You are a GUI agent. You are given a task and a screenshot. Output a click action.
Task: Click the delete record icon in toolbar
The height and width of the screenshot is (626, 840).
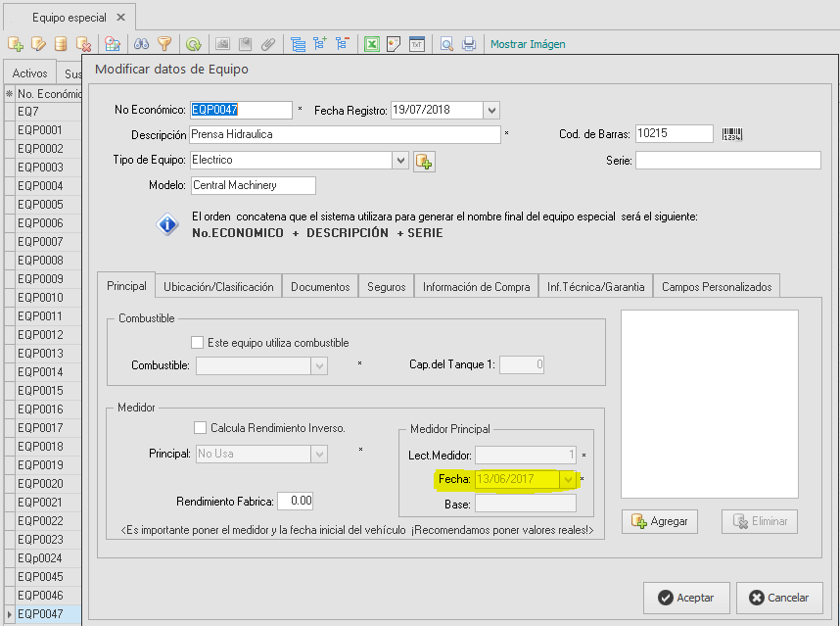coord(83,44)
